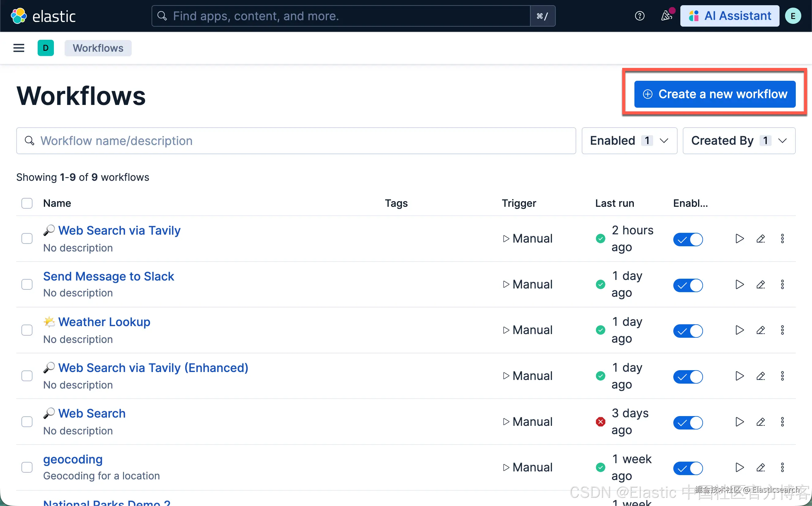Viewport: 812px width, 506px height.
Task: Run the Web Search via Tavily workflow
Action: coord(739,239)
